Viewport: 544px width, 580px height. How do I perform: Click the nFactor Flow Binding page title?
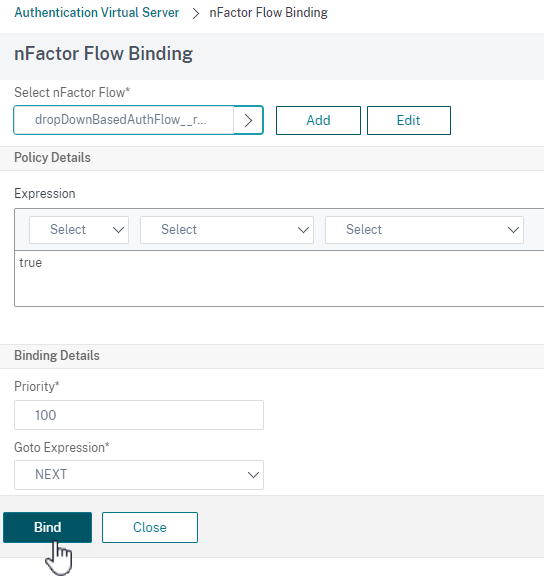point(103,54)
